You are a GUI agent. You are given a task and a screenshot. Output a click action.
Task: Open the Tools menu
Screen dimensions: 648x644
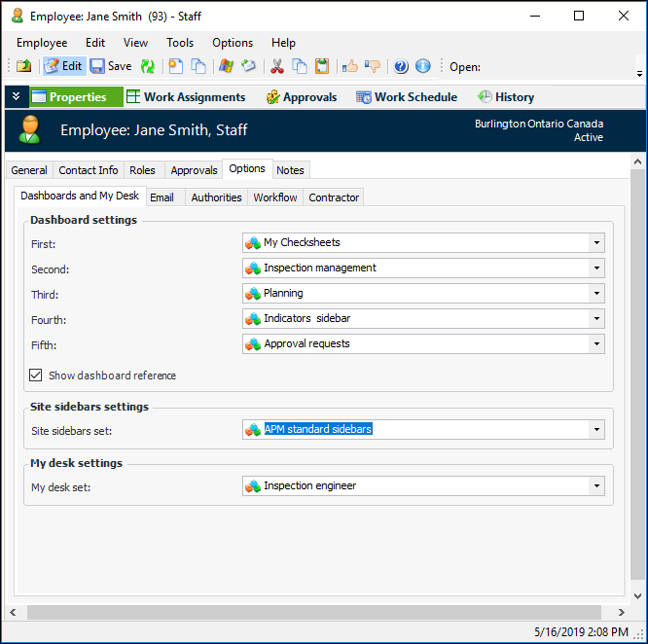pyautogui.click(x=180, y=43)
